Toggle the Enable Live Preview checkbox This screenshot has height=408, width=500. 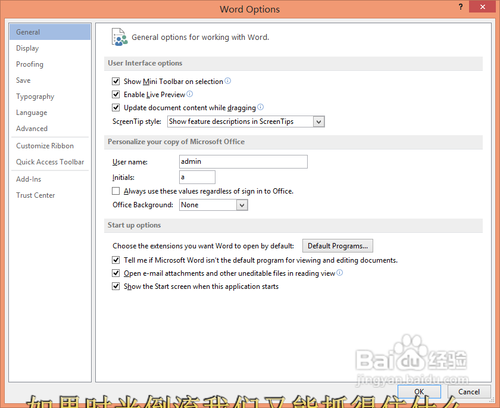pos(116,94)
